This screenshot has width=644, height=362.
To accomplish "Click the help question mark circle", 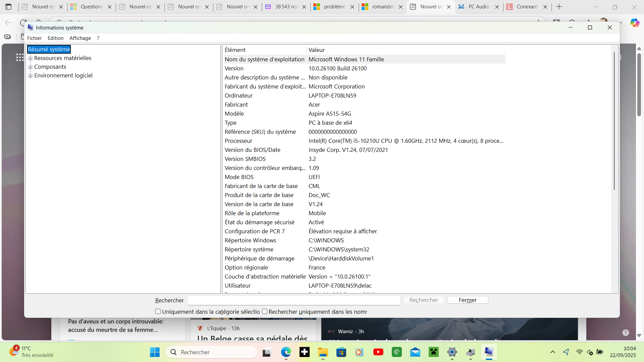I will [626, 333].
